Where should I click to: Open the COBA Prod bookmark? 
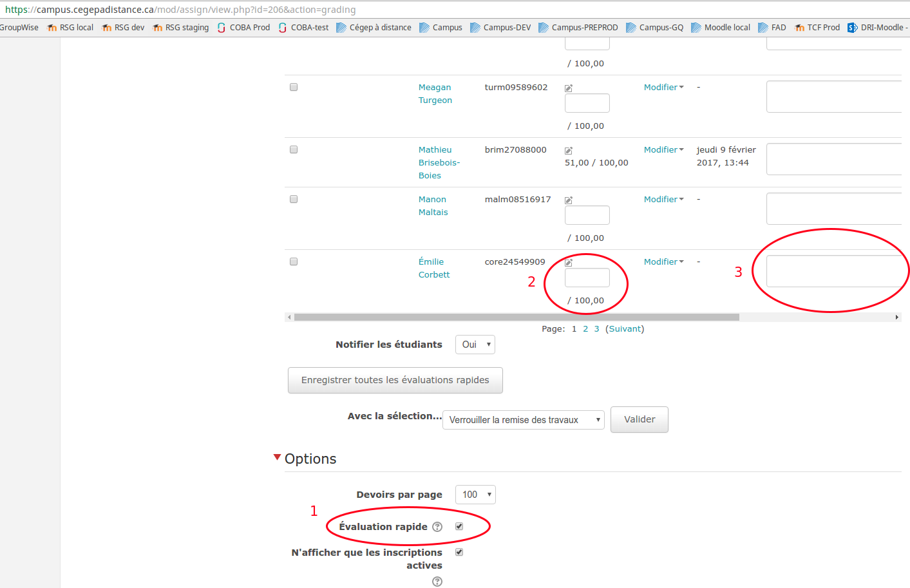pos(243,28)
